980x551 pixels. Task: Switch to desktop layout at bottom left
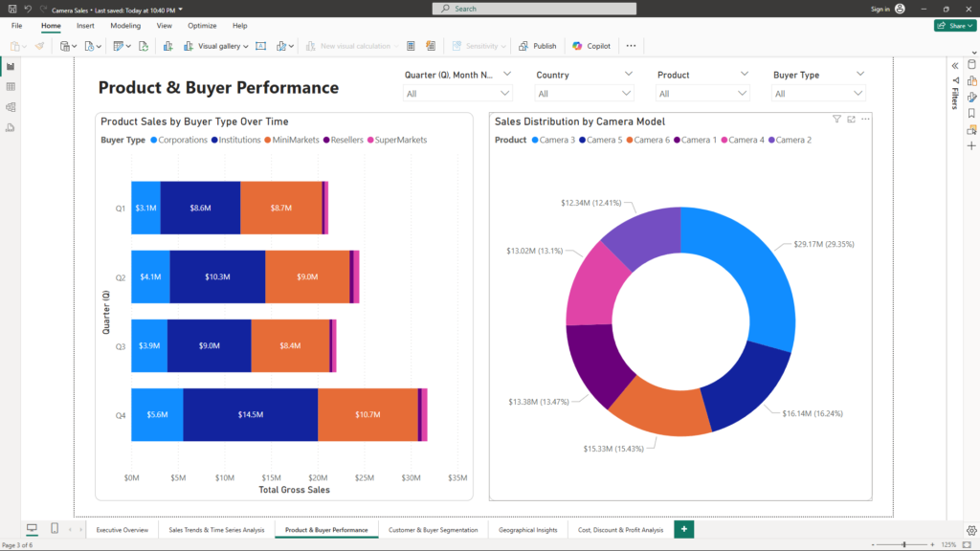coord(32,529)
